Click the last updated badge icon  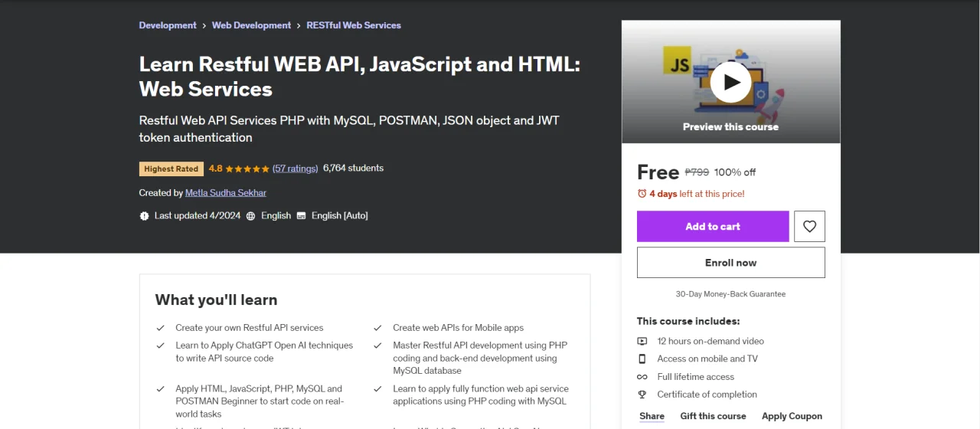pyautogui.click(x=144, y=216)
